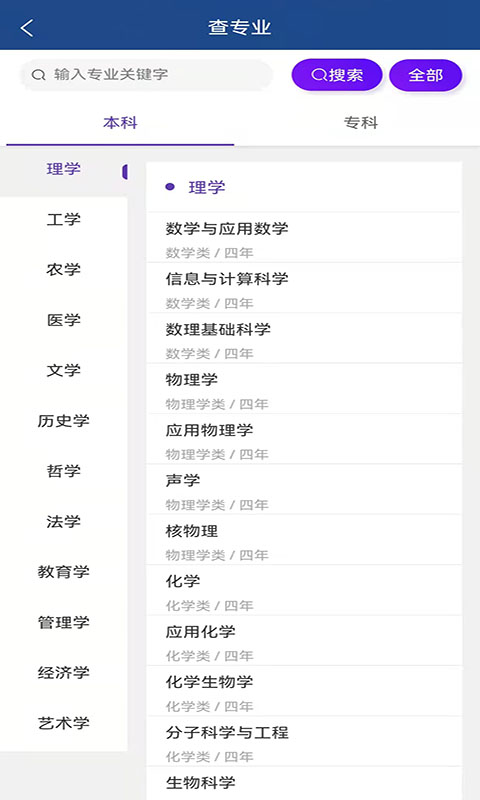Viewport: 480px width, 800px height.
Task: Select 医学 category in sidebar
Action: point(63,320)
